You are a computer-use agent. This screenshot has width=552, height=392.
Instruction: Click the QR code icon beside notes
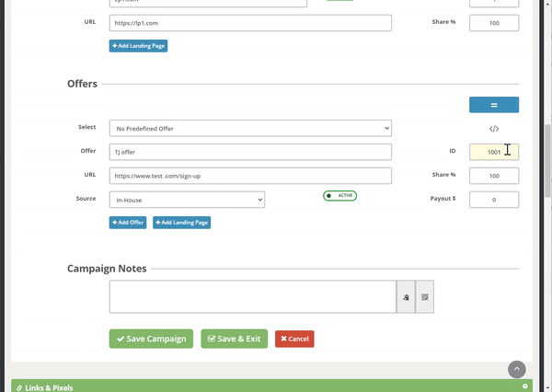point(425,297)
